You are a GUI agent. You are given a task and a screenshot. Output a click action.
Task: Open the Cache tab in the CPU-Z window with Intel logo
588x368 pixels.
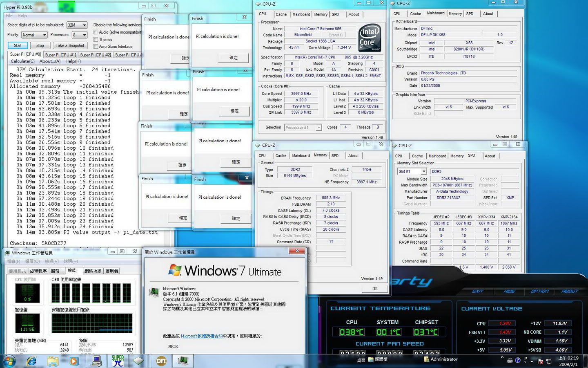click(281, 14)
